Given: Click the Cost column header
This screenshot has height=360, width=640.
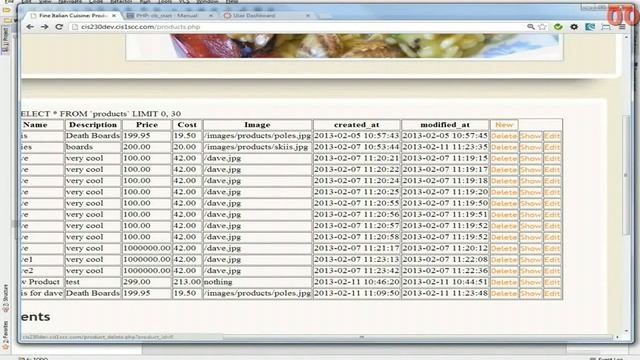Looking at the screenshot, I should [x=187, y=125].
